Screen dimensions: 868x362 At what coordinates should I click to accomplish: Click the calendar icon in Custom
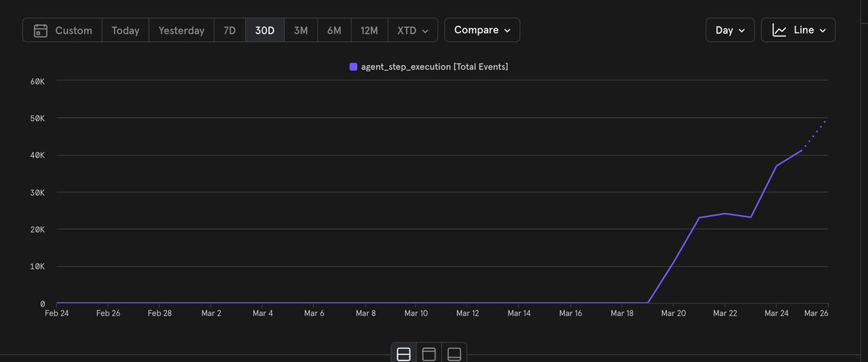(x=41, y=30)
